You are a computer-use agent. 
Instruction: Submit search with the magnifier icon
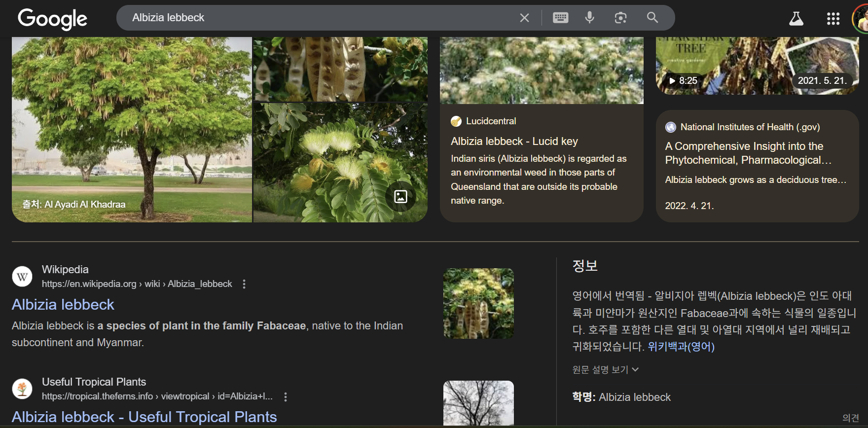pos(652,18)
